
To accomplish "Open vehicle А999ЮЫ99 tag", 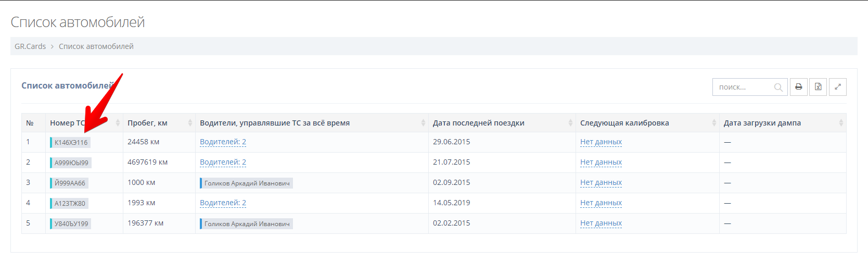I will 71,163.
